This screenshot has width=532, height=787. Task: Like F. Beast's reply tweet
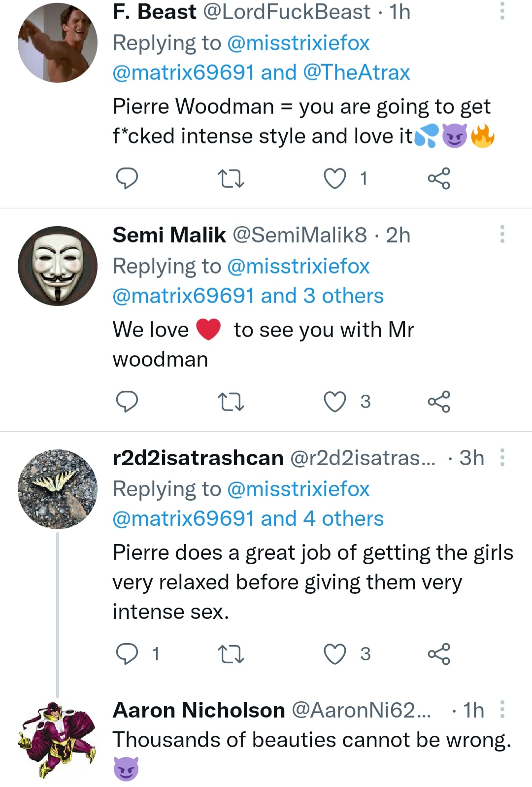334,178
